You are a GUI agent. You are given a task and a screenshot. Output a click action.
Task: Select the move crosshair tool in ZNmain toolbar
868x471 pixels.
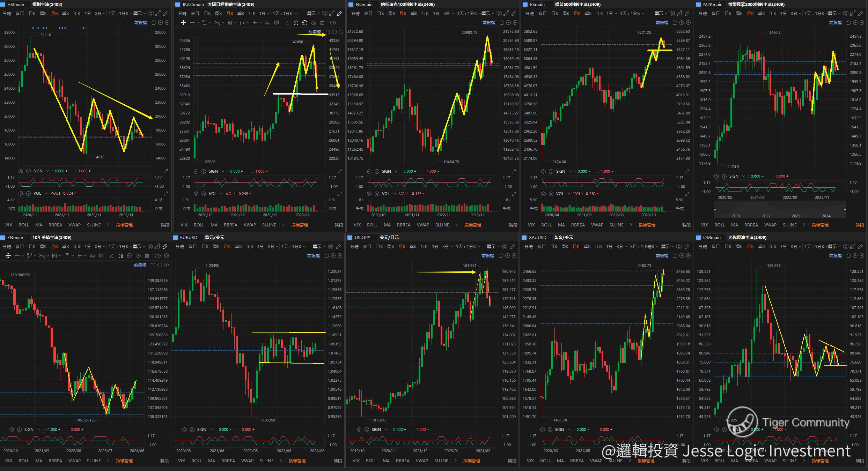(x=8, y=256)
